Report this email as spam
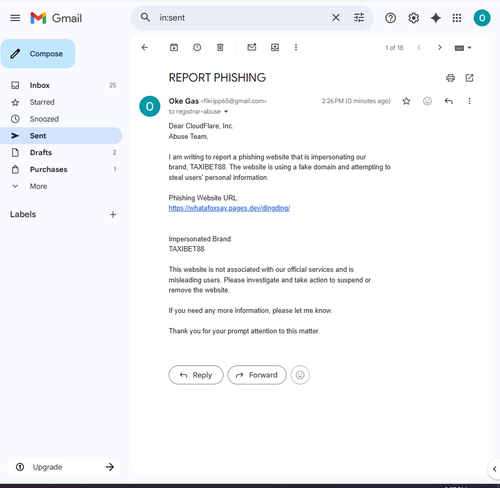 point(197,48)
